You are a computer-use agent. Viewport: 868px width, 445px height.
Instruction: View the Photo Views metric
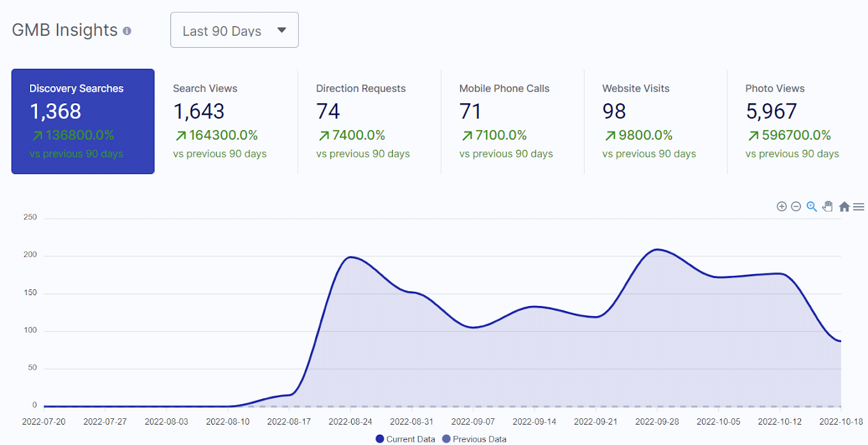[797, 121]
